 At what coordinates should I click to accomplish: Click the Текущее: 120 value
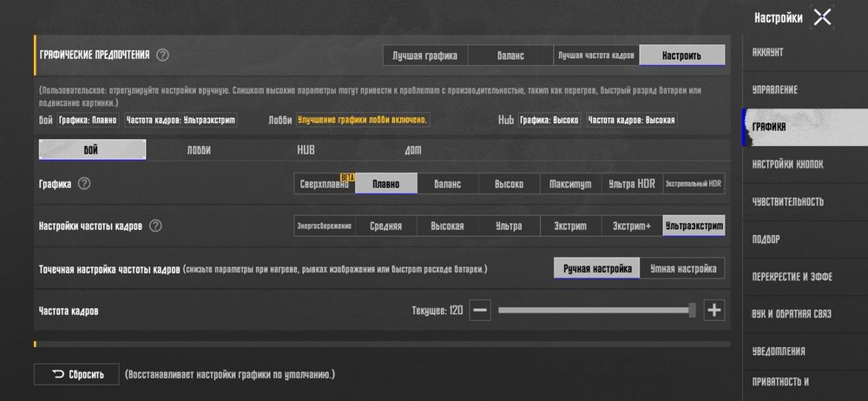click(437, 311)
